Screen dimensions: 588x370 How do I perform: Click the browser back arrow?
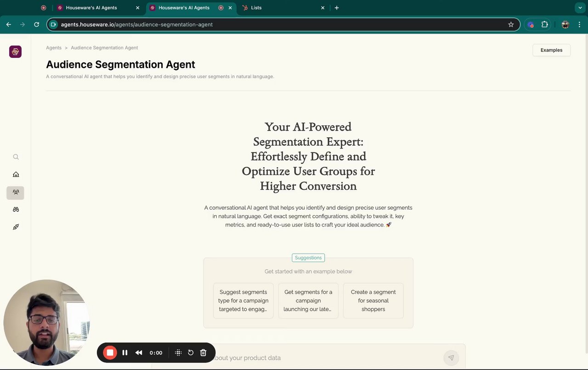9,24
